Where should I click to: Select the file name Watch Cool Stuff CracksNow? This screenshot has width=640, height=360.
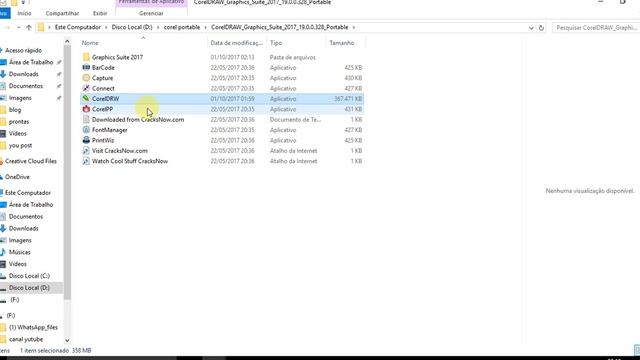(130, 161)
